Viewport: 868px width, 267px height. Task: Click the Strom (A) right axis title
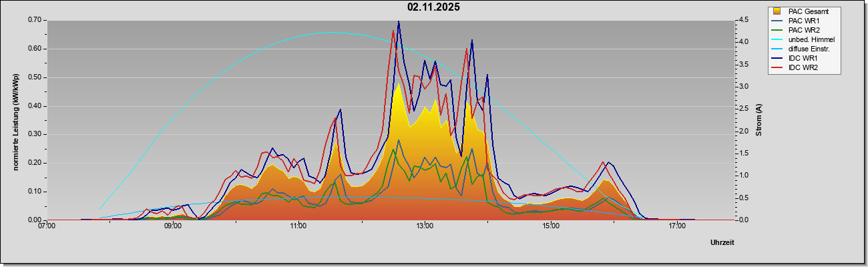[759, 120]
